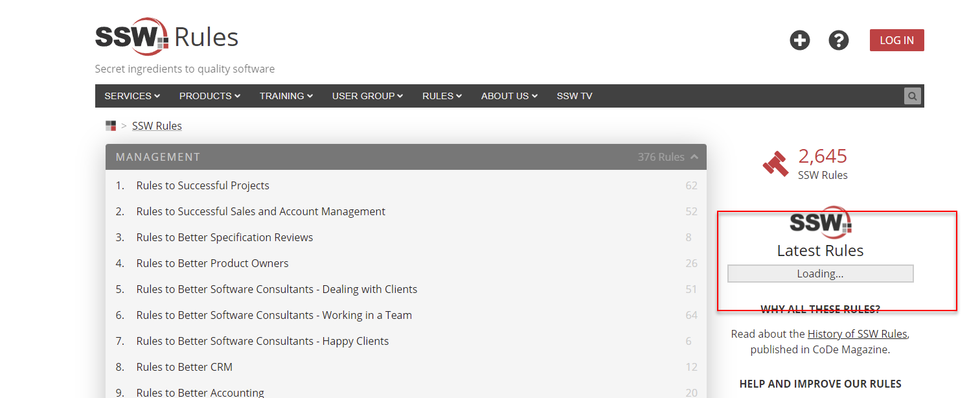Open the TRAINING menu

286,95
